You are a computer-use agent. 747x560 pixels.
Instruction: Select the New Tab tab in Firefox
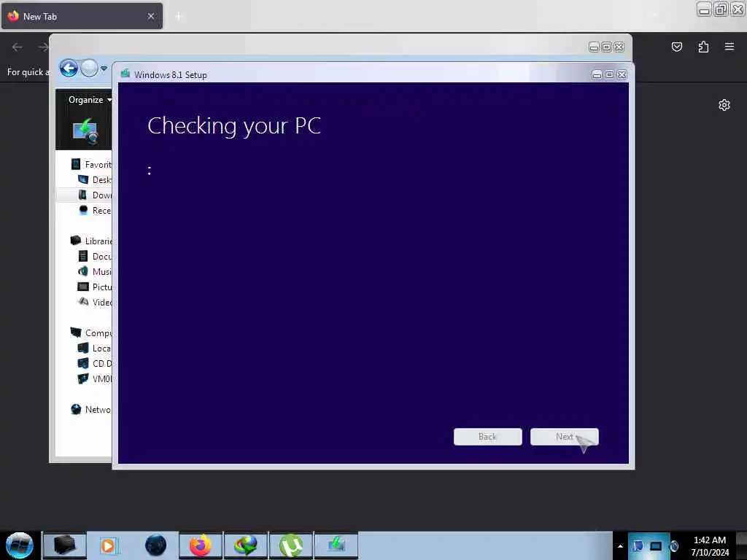coord(82,16)
